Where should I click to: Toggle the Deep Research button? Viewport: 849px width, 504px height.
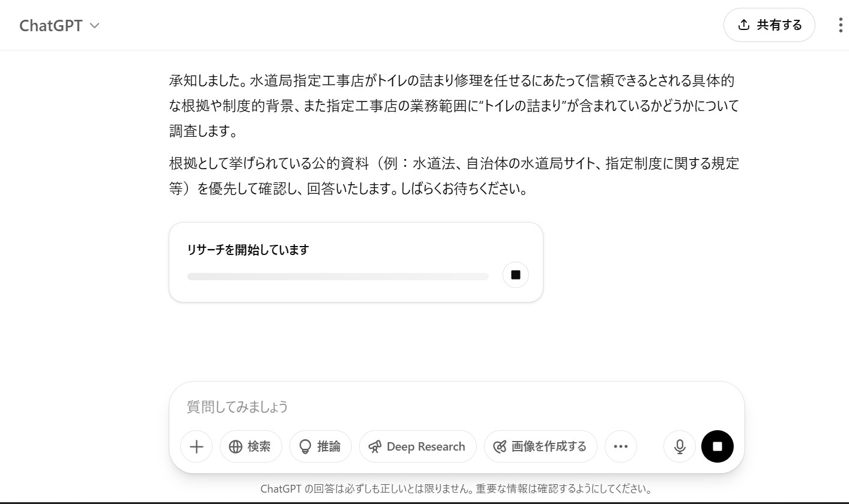418,446
